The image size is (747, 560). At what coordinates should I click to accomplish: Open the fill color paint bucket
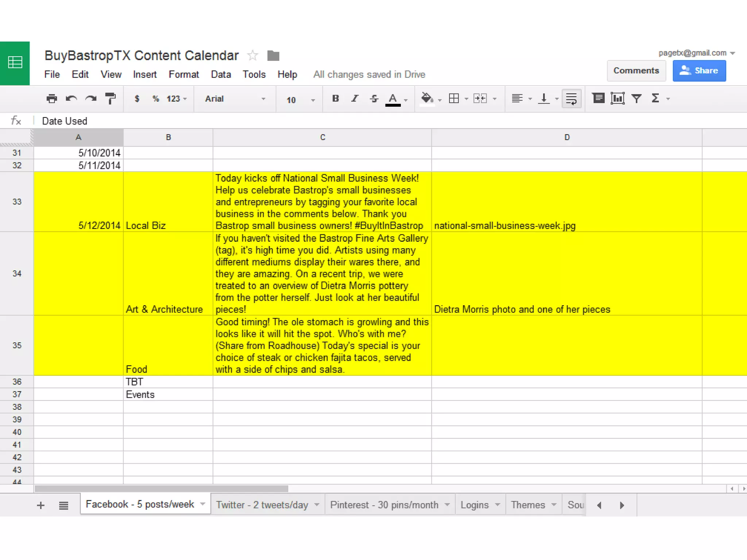coord(427,98)
